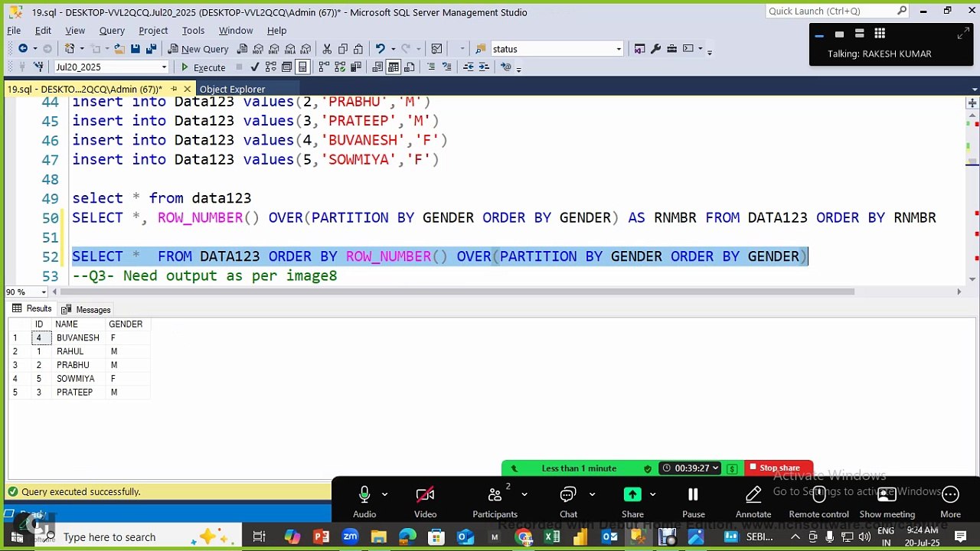Expand Zoom Share options arrow
This screenshot has height=551, width=980.
652,494
